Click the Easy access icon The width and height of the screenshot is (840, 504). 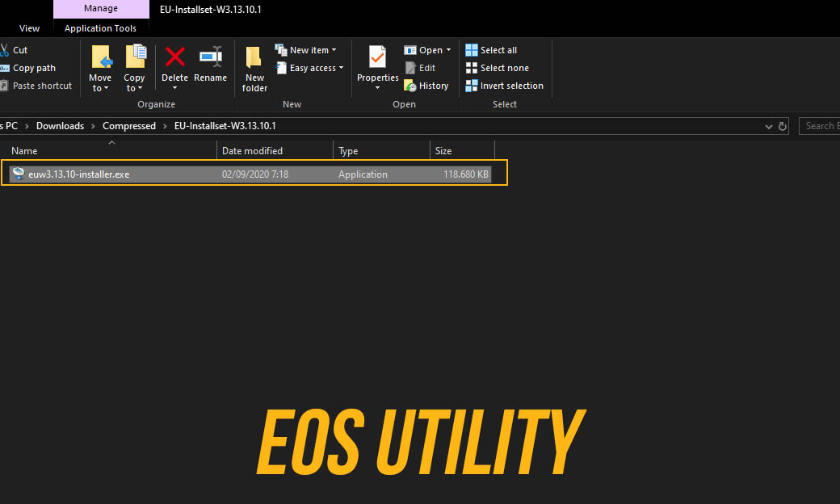tap(281, 68)
